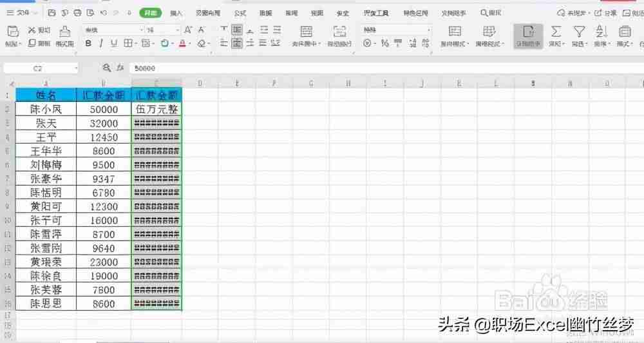Apply red font color swatch

click(182, 43)
